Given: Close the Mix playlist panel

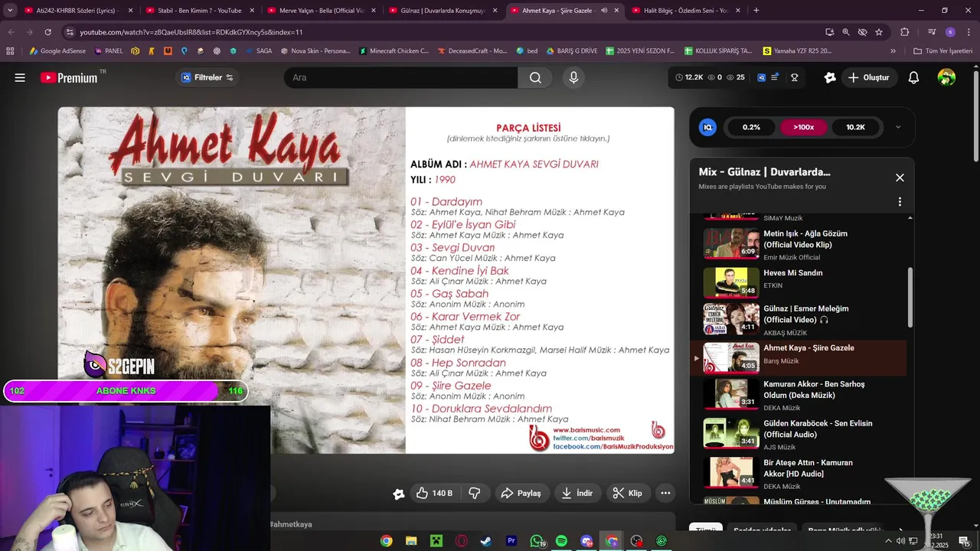Looking at the screenshot, I should [900, 178].
